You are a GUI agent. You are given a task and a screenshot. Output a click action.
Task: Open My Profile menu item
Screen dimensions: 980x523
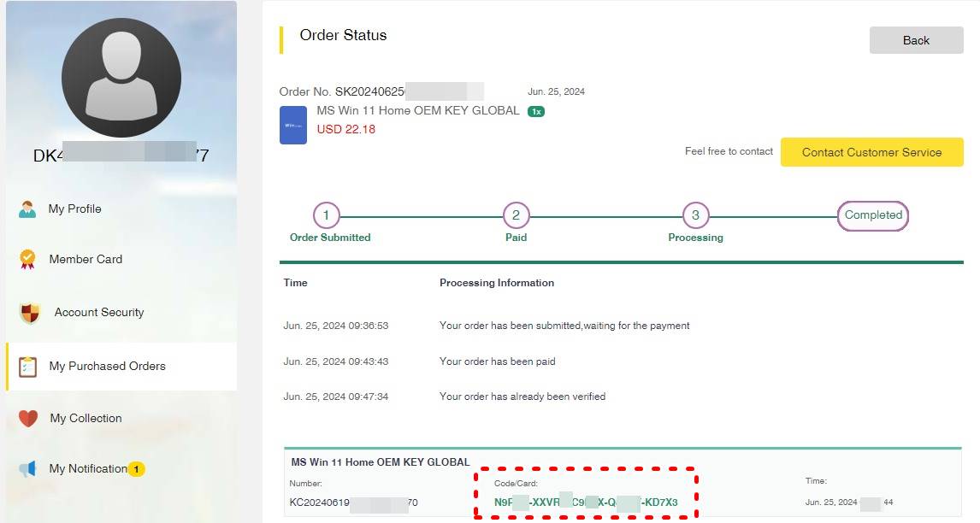point(75,209)
